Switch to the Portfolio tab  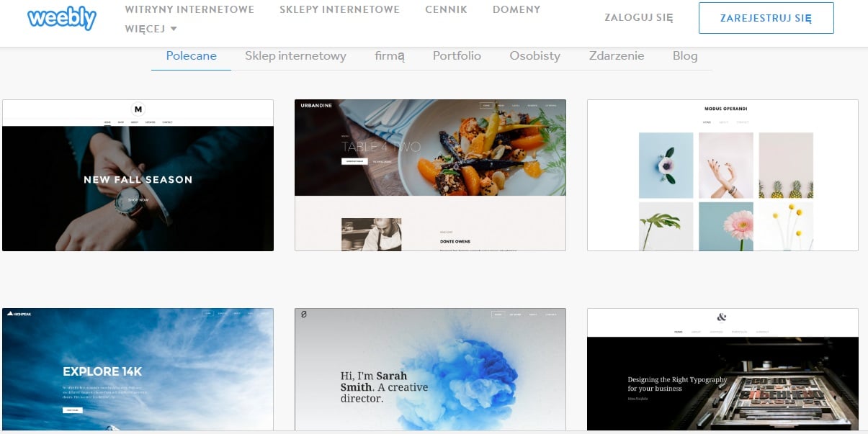point(457,55)
